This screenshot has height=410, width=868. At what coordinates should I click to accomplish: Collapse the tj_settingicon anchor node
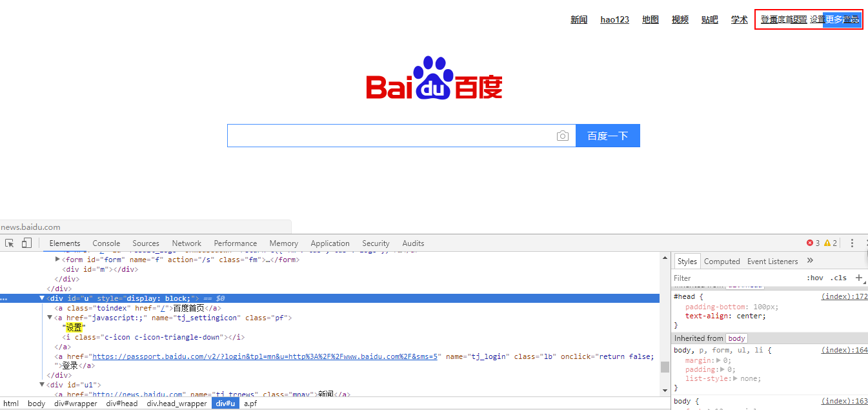coord(50,318)
